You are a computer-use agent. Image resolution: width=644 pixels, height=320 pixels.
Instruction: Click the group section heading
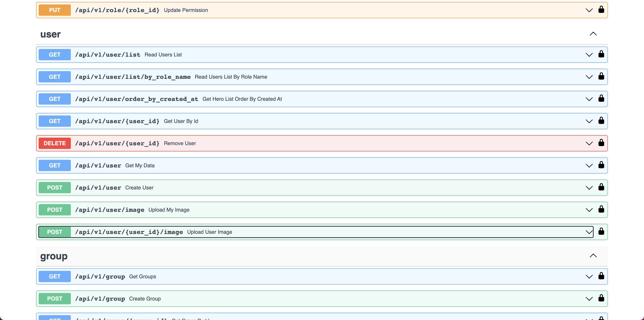point(54,256)
